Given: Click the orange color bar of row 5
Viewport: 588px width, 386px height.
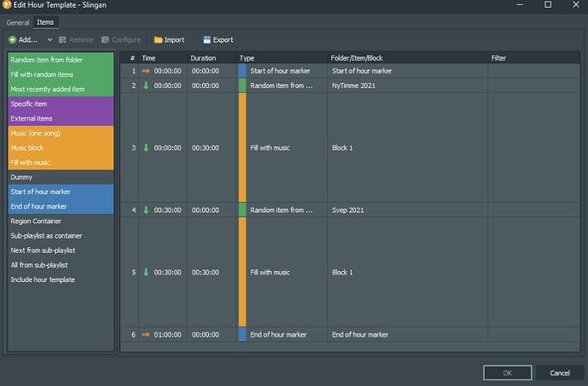Looking at the screenshot, I should coord(243,272).
